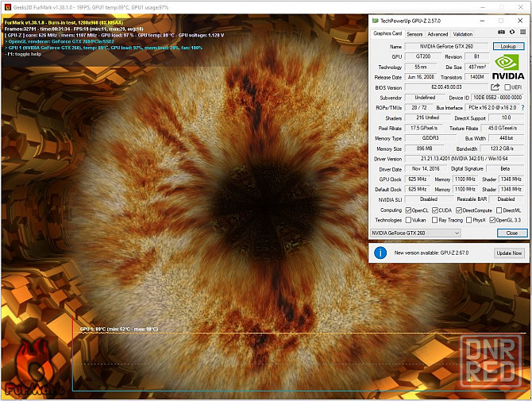
Task: Click the ROPs/TMUs field 28 / 72
Action: [x=419, y=107]
